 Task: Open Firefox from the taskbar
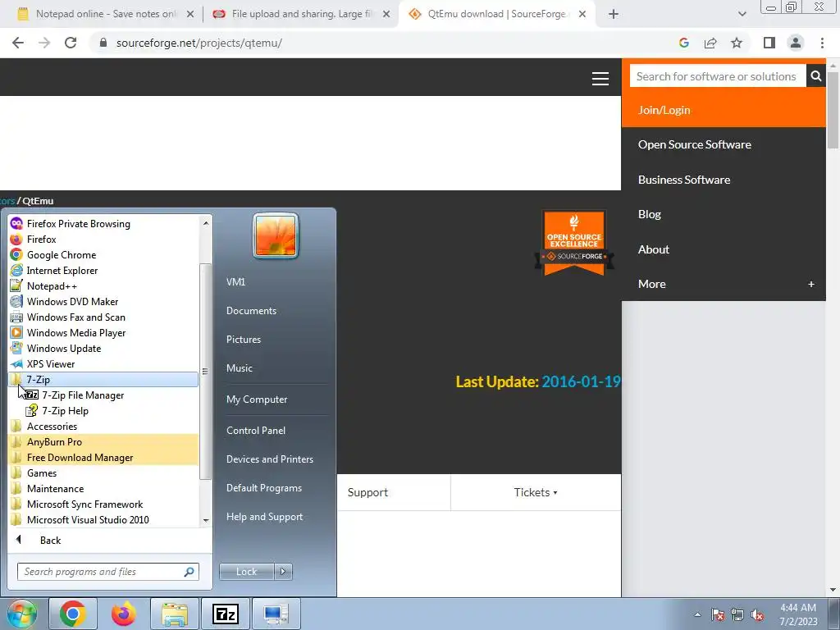[124, 614]
